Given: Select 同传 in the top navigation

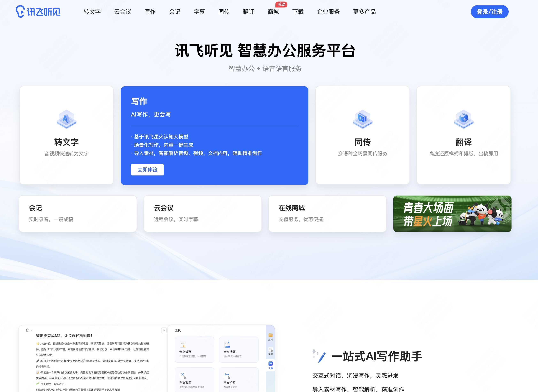Looking at the screenshot, I should pyautogui.click(x=224, y=12).
